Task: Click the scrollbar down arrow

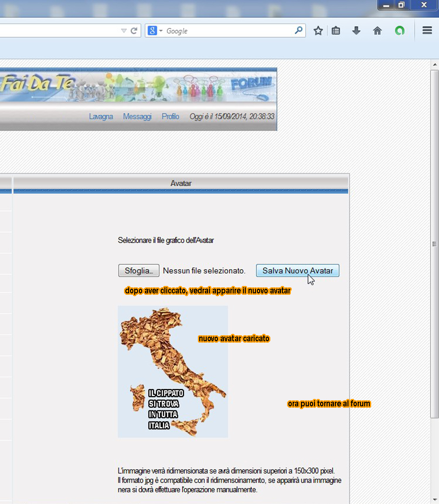Action: pyautogui.click(x=435, y=500)
